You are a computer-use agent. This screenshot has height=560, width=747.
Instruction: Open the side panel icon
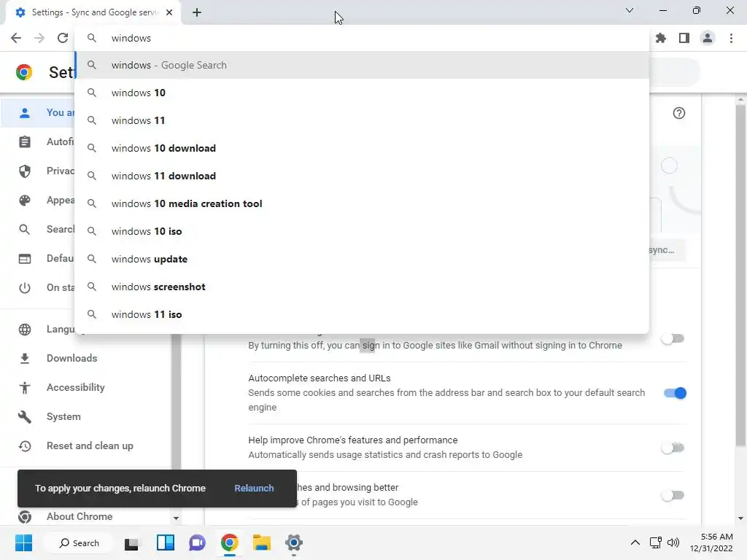pos(684,38)
